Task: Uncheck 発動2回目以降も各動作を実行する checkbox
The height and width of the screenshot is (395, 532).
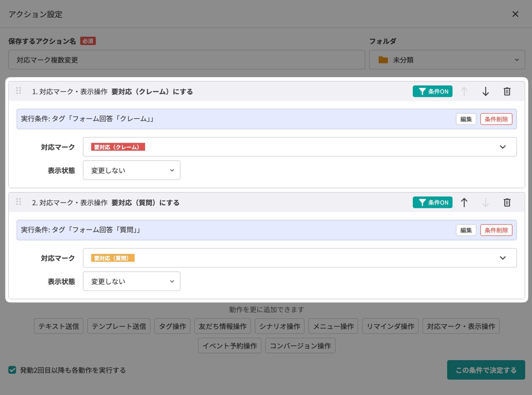Action: click(x=12, y=370)
